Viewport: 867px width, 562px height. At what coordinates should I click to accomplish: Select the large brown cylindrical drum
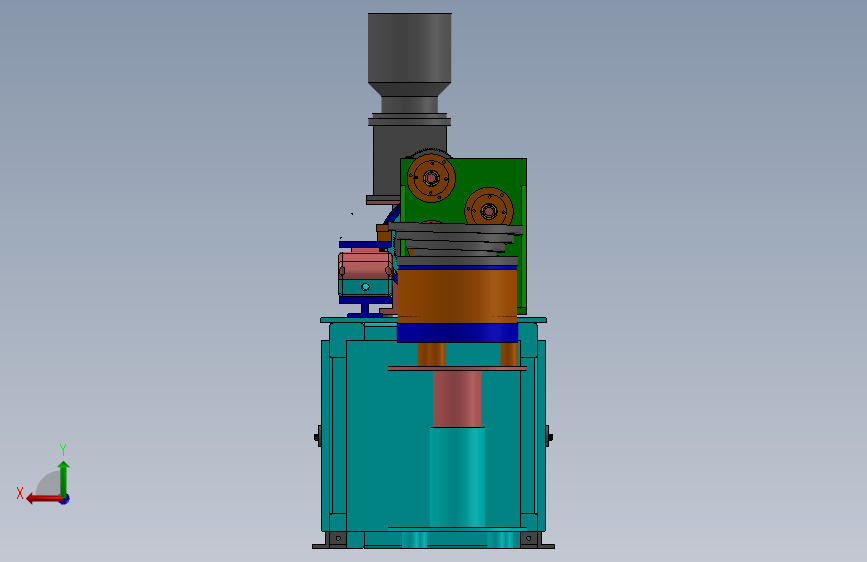pyautogui.click(x=457, y=296)
